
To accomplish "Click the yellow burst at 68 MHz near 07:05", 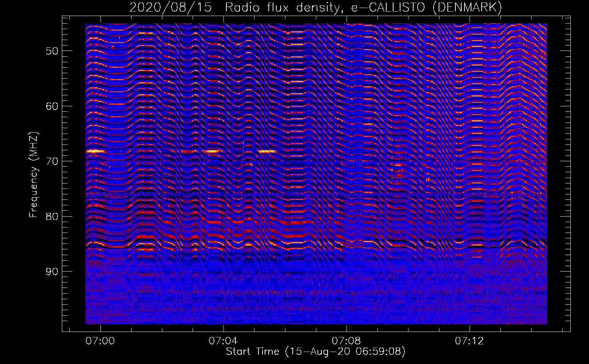I will click(x=267, y=151).
